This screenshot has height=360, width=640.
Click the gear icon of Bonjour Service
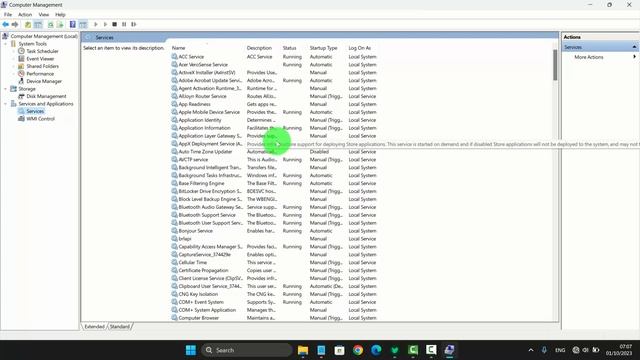point(174,231)
